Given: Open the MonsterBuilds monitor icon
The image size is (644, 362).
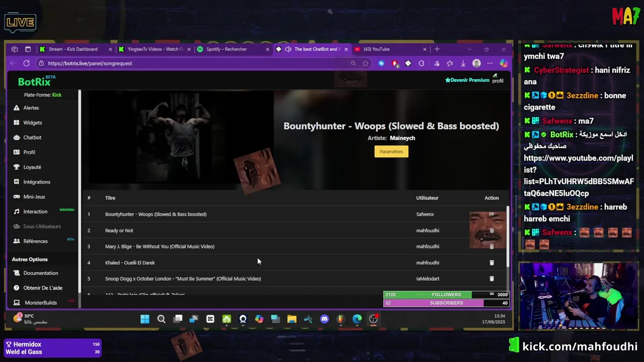Looking at the screenshot, I should 17,303.
